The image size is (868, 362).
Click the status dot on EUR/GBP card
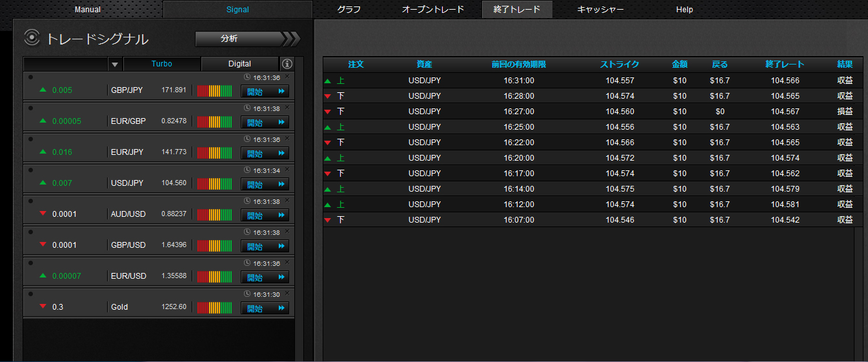pyautogui.click(x=30, y=108)
